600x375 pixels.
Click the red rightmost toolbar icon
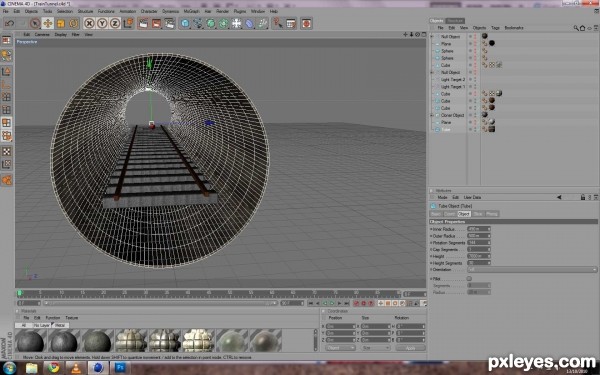pos(306,23)
